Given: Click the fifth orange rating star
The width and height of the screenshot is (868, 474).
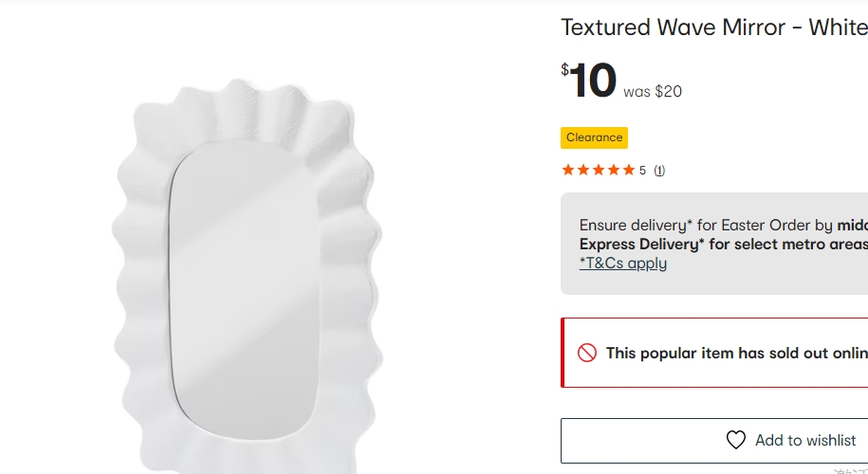Looking at the screenshot, I should pos(628,170).
